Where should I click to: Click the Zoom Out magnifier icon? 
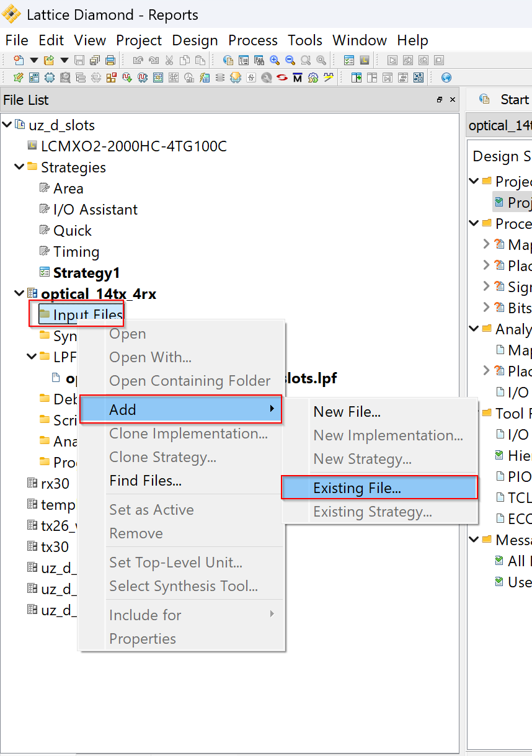pyautogui.click(x=290, y=60)
